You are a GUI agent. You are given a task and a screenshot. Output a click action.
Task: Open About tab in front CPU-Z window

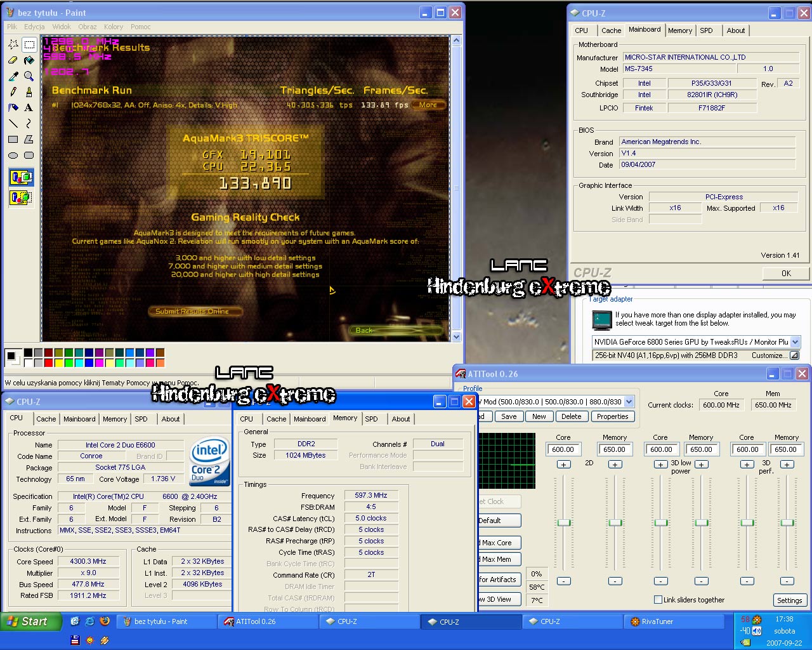click(401, 419)
